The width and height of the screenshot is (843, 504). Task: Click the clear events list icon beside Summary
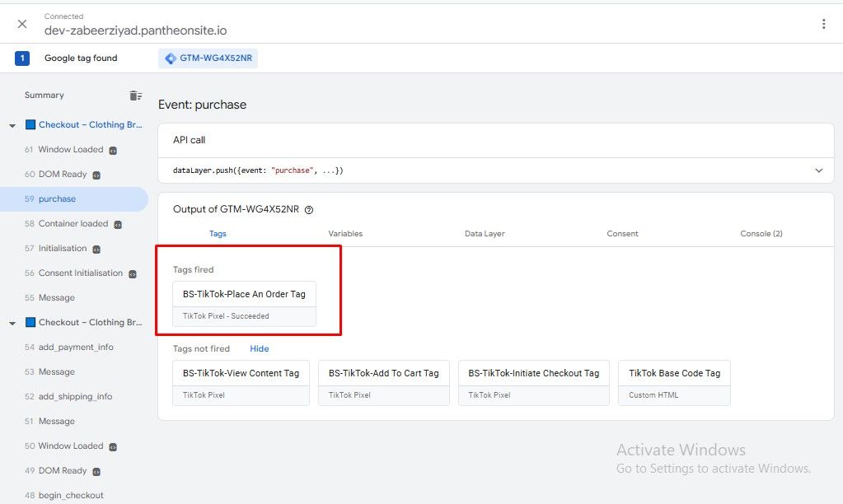(135, 96)
